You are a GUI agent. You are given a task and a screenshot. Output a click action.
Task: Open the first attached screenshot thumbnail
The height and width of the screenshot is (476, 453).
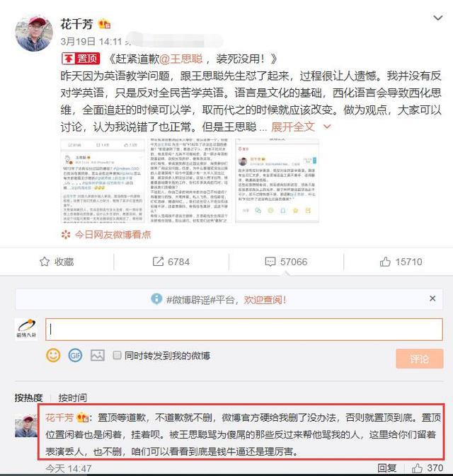coord(102,181)
